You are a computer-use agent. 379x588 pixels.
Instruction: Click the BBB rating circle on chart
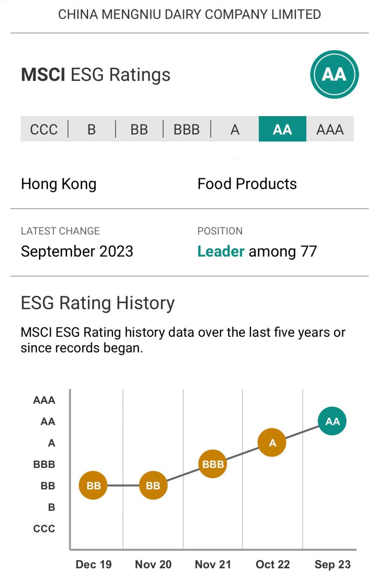[213, 464]
